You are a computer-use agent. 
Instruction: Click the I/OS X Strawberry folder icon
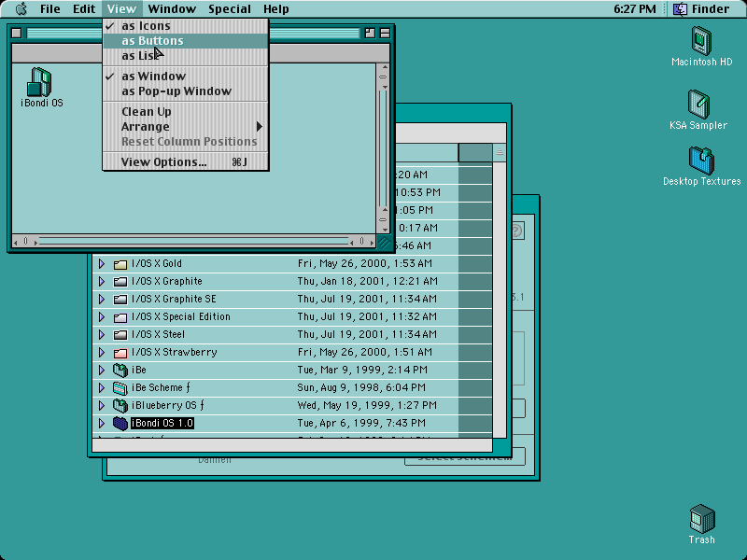(x=120, y=353)
